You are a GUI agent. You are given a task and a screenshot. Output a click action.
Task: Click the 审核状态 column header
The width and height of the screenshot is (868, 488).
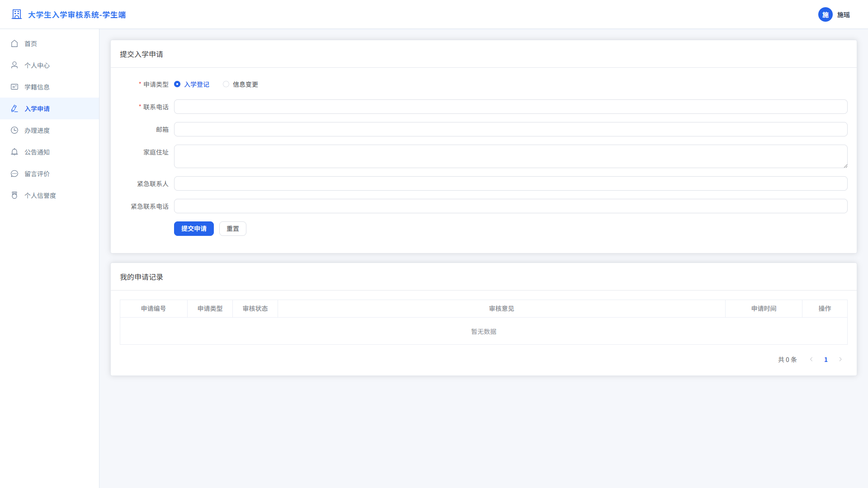[x=255, y=309]
